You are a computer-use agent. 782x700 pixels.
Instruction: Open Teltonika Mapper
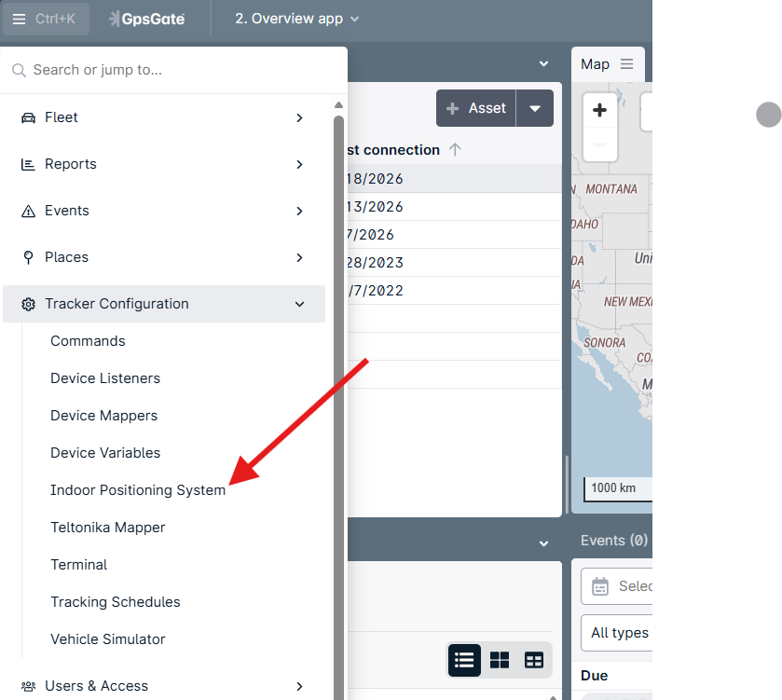point(108,528)
